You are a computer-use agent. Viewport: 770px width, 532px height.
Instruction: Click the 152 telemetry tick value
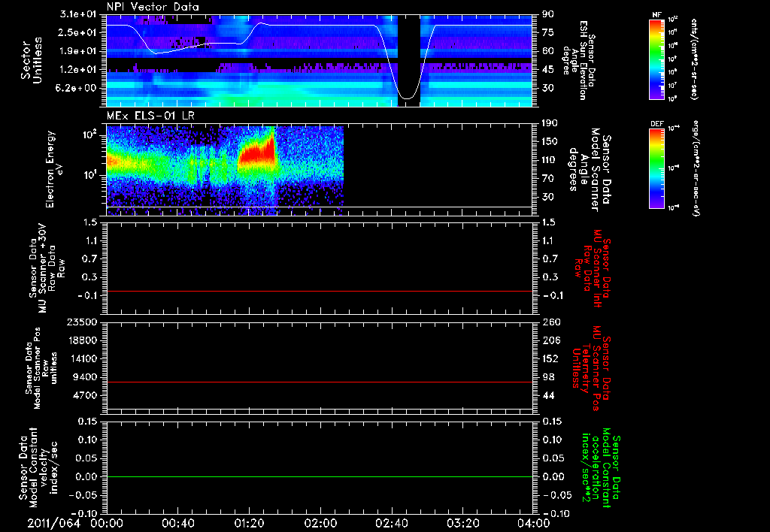[x=551, y=358]
